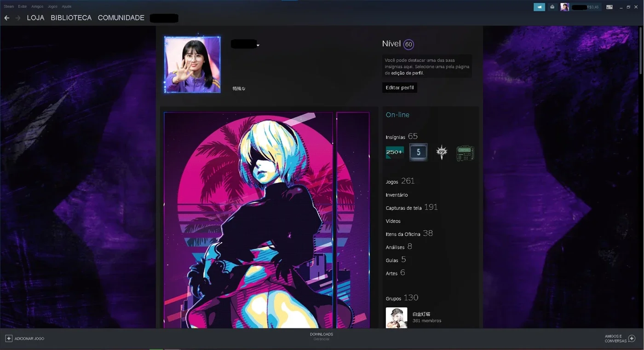The image size is (644, 350).
Task: Open the Ajuda menu
Action: pyautogui.click(x=67, y=6)
